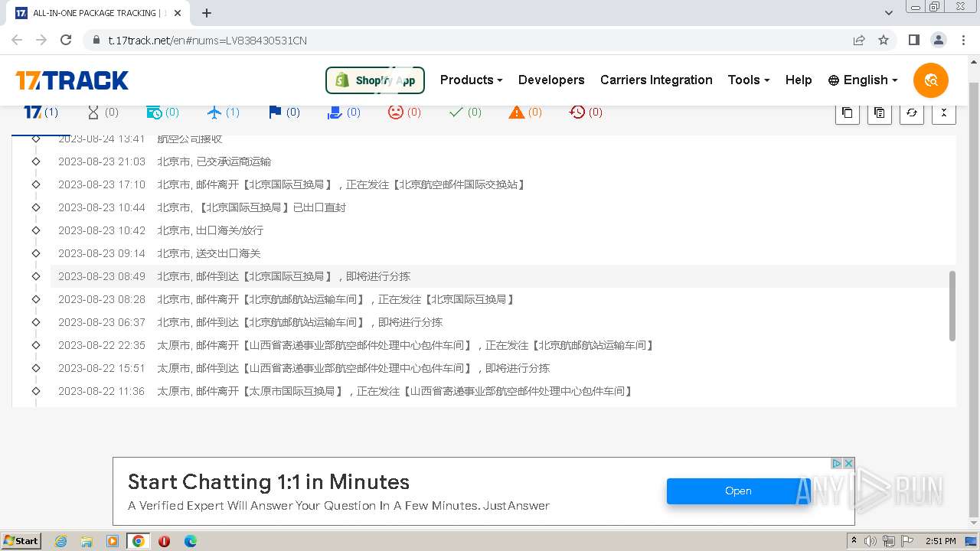This screenshot has width=980, height=551.
Task: Toggle the Chrome side panel
Action: (x=913, y=41)
